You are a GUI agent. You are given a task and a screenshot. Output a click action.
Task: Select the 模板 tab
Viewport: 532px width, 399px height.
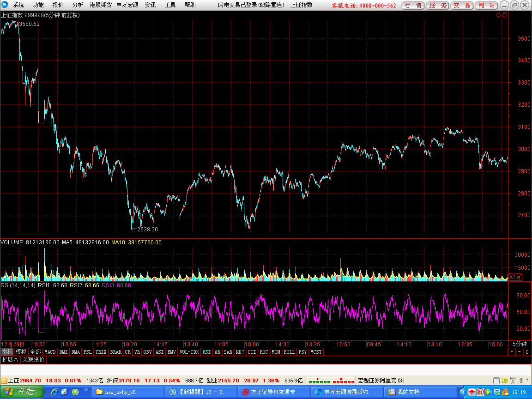pyautogui.click(x=21, y=352)
